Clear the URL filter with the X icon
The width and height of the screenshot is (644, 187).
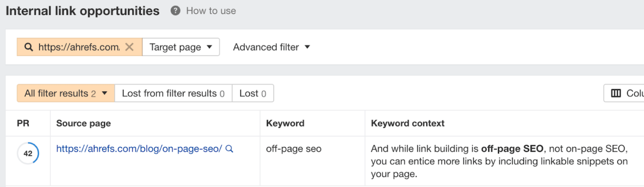130,47
